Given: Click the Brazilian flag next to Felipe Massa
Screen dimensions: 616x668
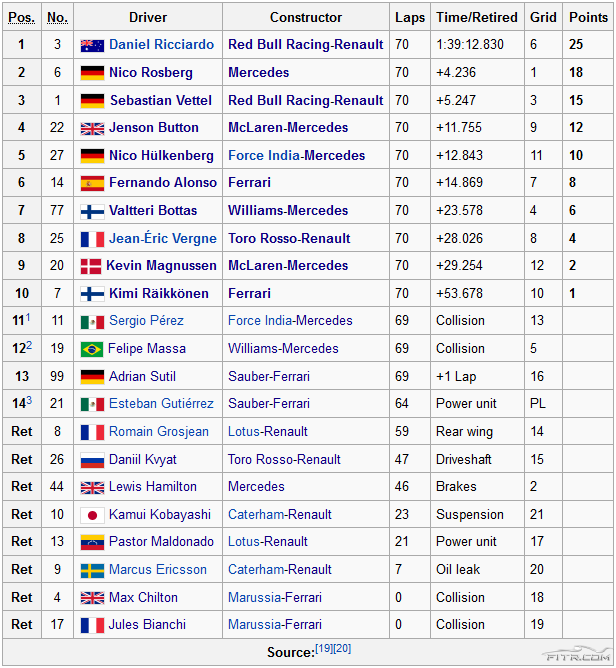Looking at the screenshot, I should [92, 349].
